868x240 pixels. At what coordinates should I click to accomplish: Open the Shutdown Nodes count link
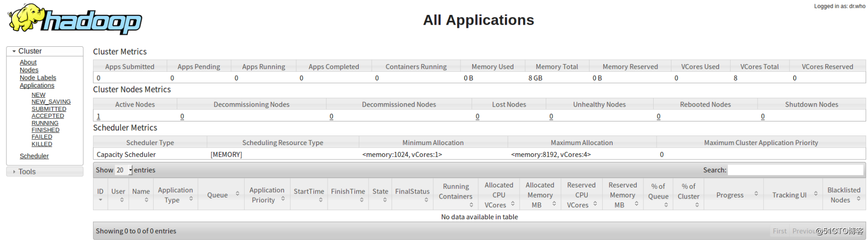pyautogui.click(x=763, y=116)
